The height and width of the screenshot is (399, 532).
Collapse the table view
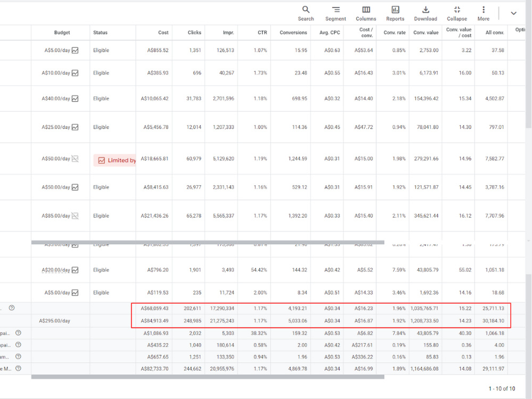click(457, 14)
